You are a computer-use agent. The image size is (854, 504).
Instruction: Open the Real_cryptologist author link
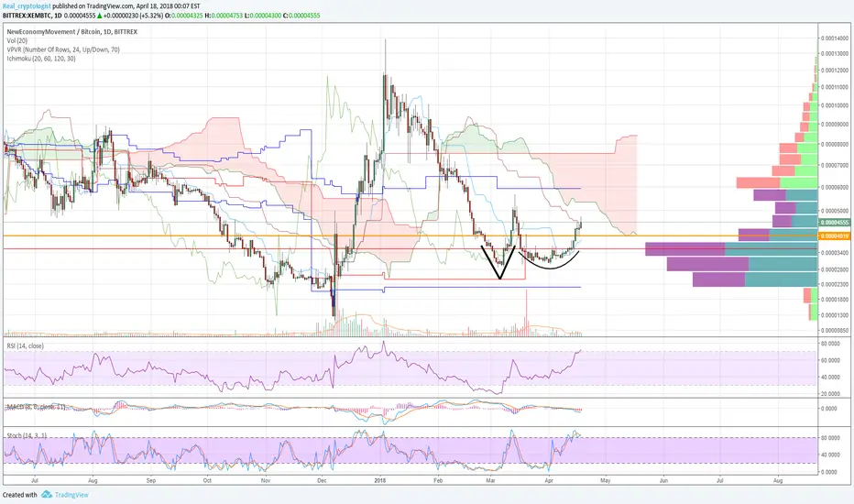tap(27, 6)
